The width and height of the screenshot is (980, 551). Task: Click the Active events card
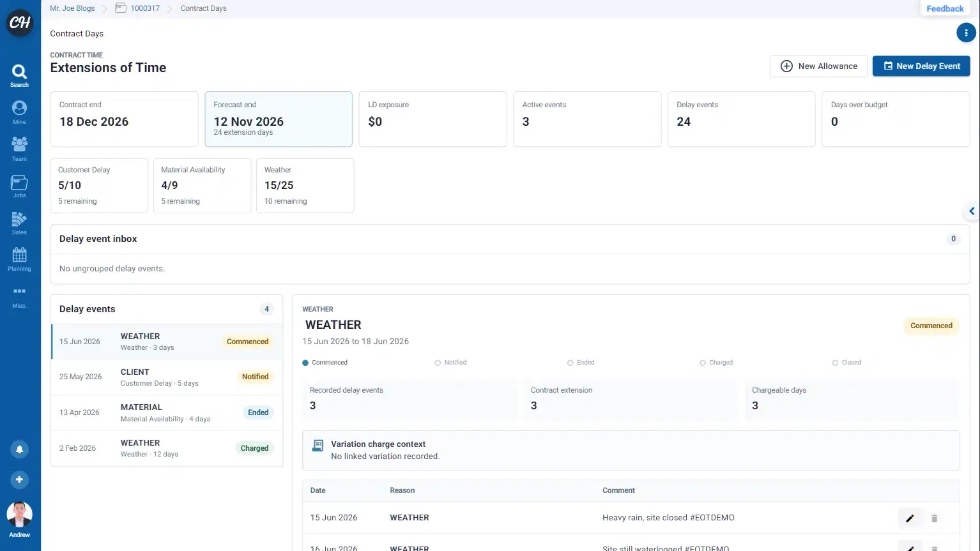point(587,119)
